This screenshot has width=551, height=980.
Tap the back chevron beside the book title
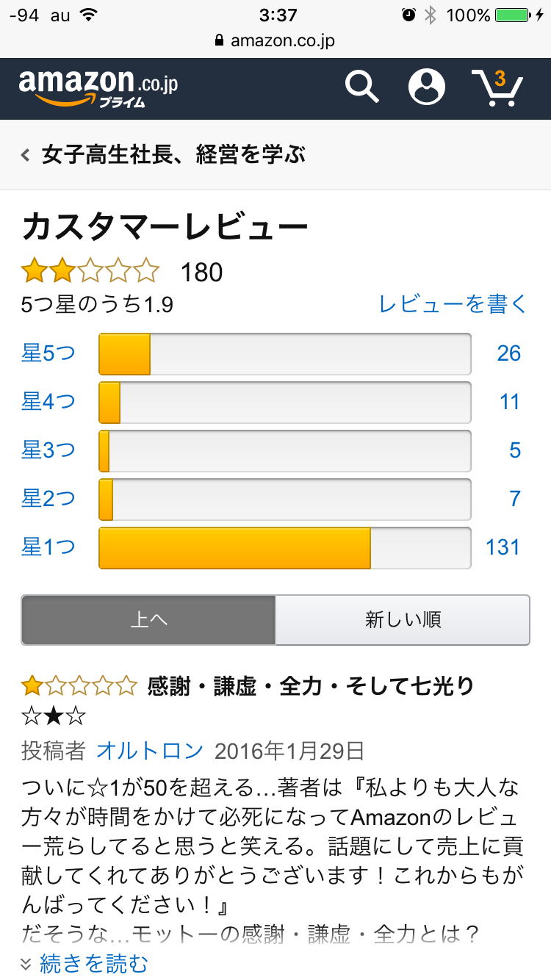click(x=26, y=155)
